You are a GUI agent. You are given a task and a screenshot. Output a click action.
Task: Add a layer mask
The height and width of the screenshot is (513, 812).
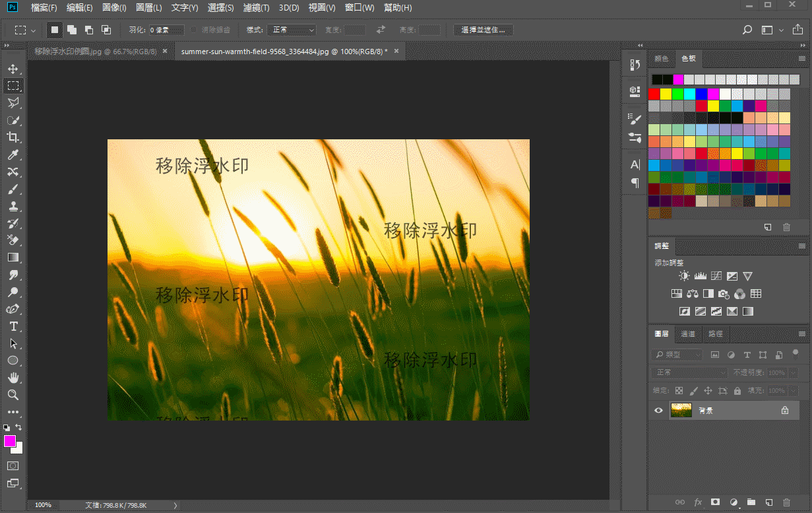715,502
